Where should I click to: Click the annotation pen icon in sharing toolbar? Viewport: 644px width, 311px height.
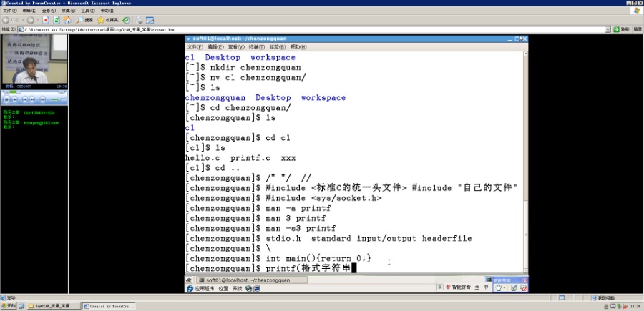point(514,288)
